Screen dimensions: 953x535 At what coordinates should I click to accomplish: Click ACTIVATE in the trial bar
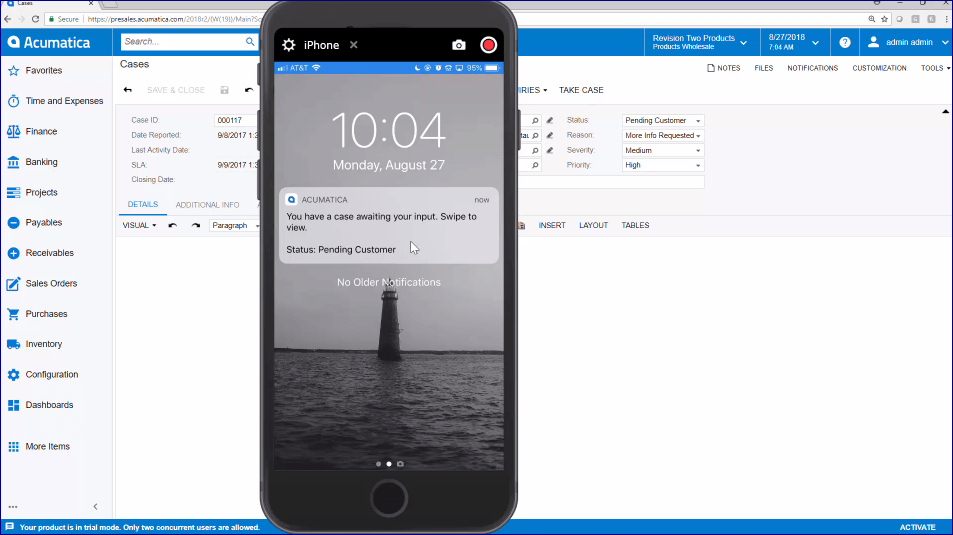pos(917,527)
